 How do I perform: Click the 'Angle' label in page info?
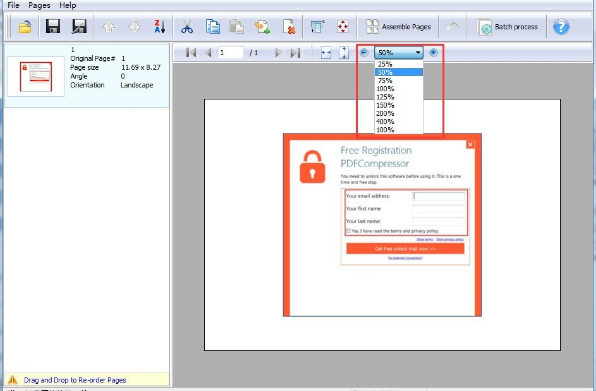tap(79, 76)
